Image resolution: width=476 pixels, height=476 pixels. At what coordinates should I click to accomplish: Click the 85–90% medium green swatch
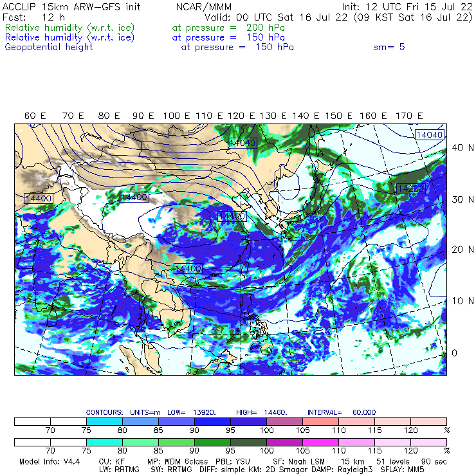pyautogui.click(x=176, y=442)
